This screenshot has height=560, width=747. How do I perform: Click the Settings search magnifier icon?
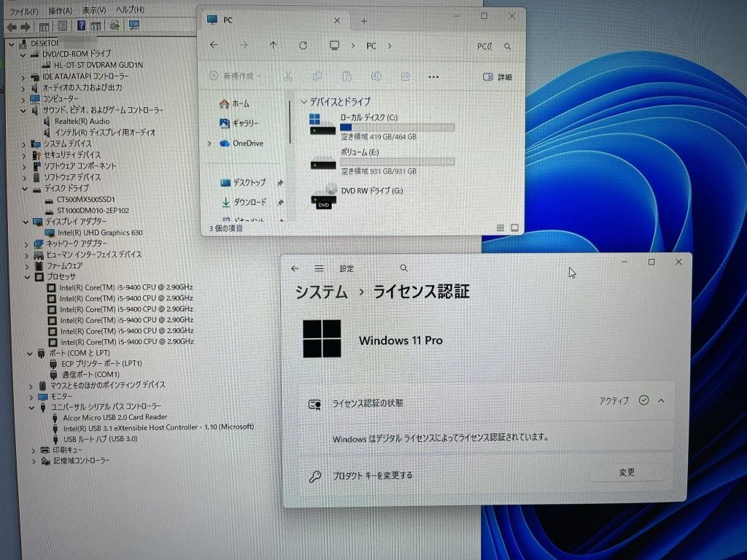click(403, 268)
